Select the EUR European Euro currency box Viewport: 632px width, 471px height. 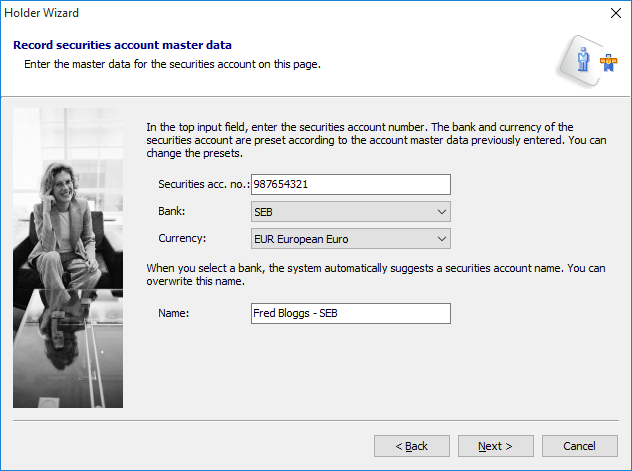click(x=340, y=239)
